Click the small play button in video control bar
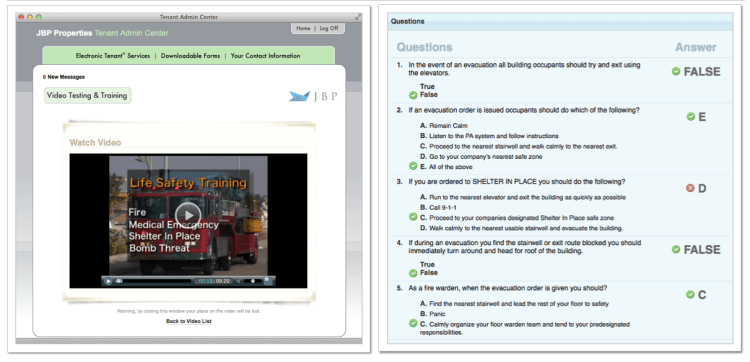 pyautogui.click(x=109, y=281)
